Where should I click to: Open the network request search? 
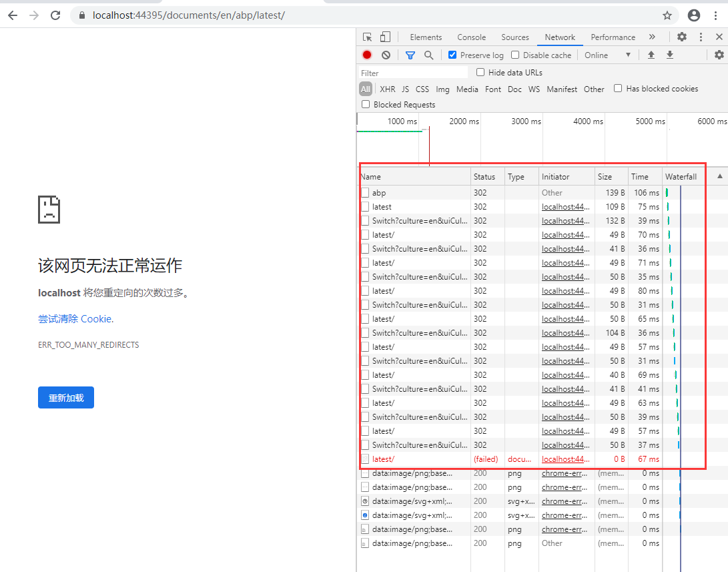tap(428, 55)
